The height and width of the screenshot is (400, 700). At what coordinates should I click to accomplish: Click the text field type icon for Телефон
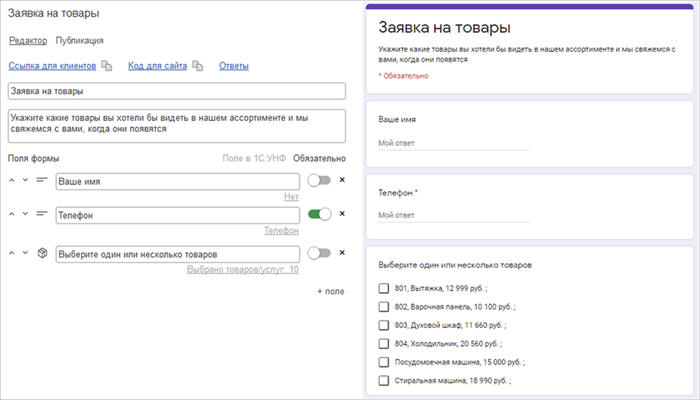click(42, 214)
